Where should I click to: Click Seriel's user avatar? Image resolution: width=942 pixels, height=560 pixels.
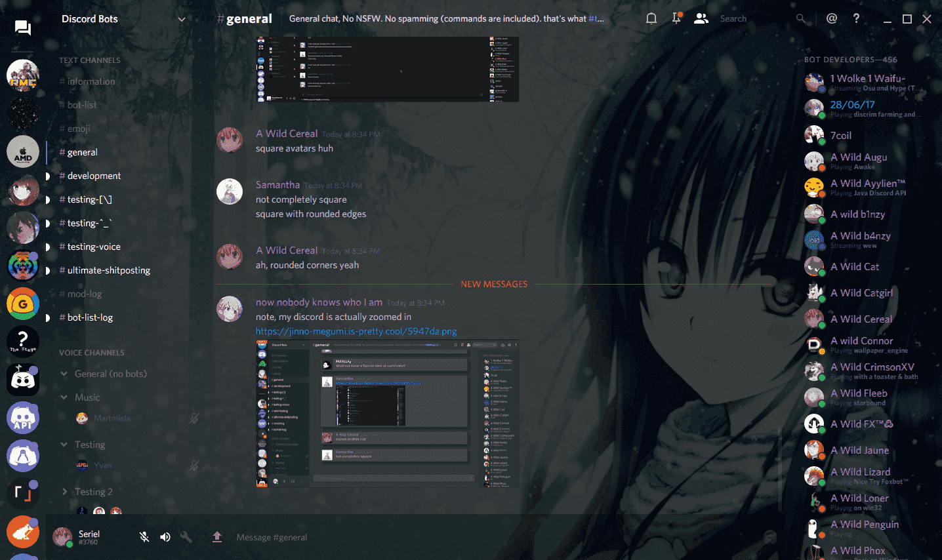coord(62,537)
